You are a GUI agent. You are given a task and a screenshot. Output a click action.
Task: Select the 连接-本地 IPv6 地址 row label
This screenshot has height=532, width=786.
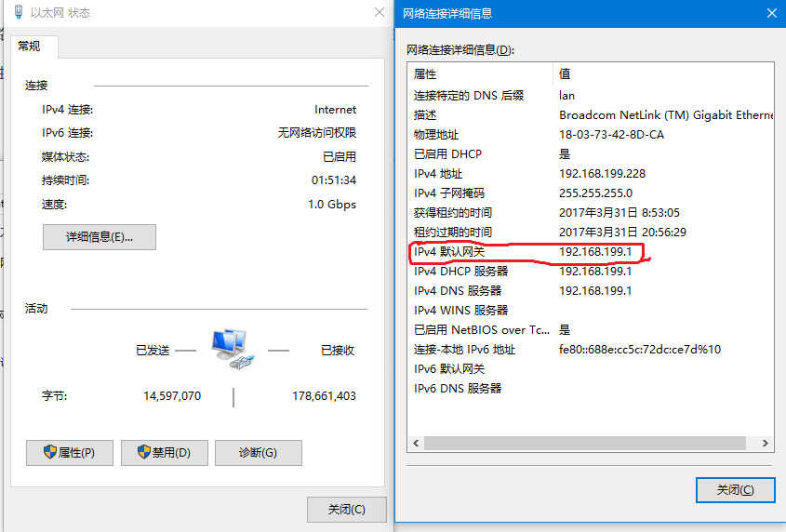coord(464,350)
